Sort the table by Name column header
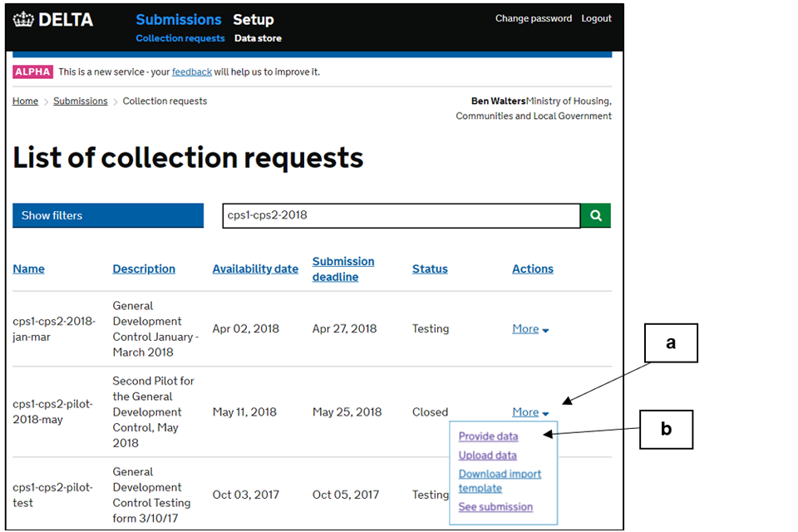798x532 pixels. pyautogui.click(x=29, y=269)
